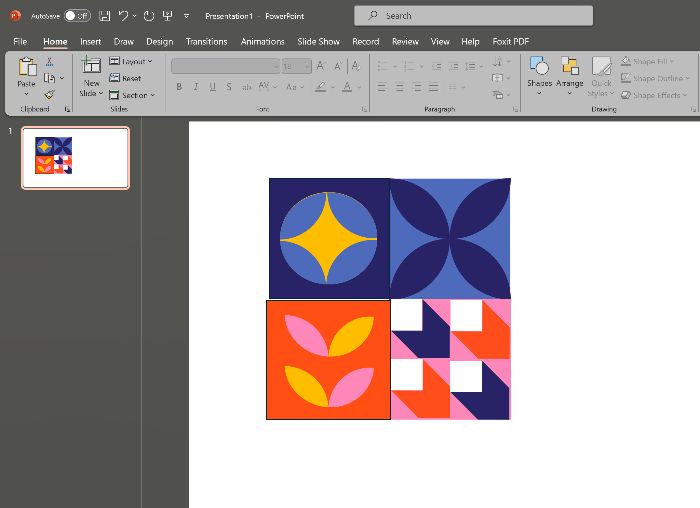Click the Text Direction icon
The width and height of the screenshot is (700, 508).
point(498,61)
